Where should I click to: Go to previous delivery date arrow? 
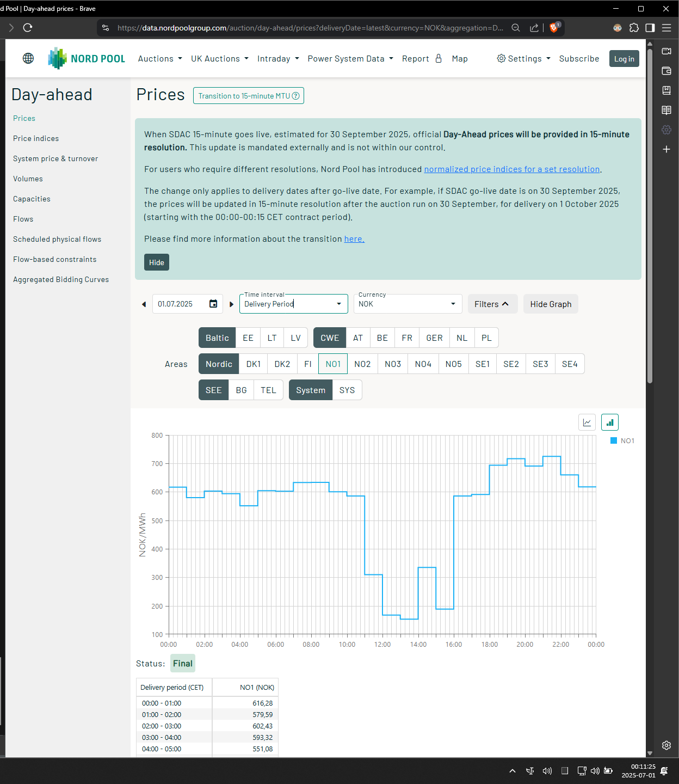(144, 304)
